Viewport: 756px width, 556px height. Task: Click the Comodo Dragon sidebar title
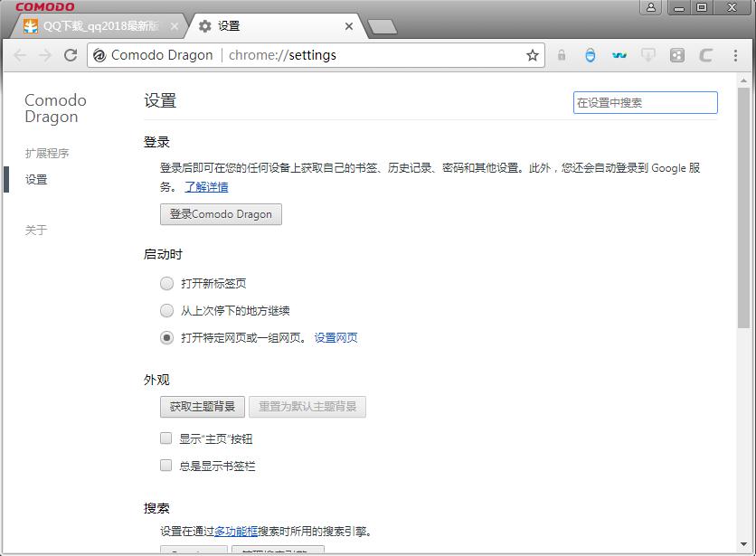click(55, 108)
